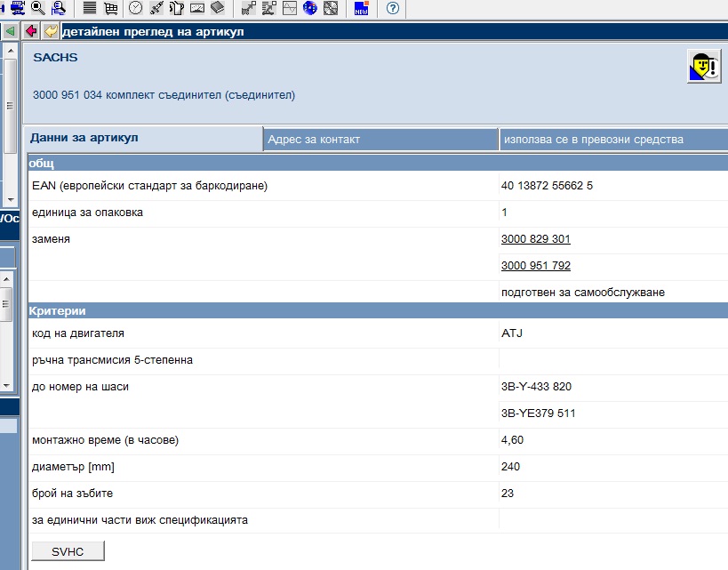This screenshot has height=570, width=728.
Task: Switch to 'Адрес за контакт' tab
Action: (380, 140)
